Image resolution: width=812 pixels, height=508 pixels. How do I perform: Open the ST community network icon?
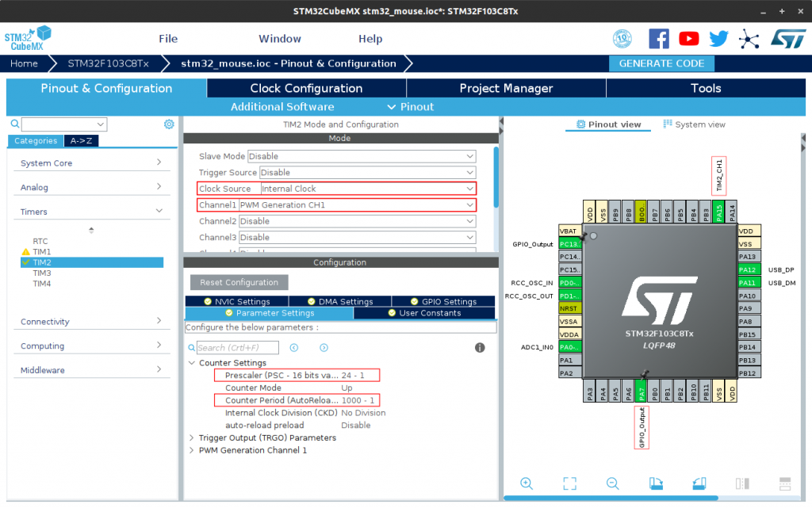pyautogui.click(x=749, y=39)
